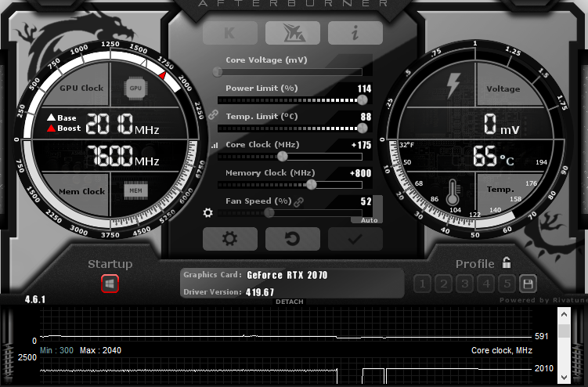The height and width of the screenshot is (387, 588).
Task: Select profile slot 5
Action: pyautogui.click(x=507, y=284)
